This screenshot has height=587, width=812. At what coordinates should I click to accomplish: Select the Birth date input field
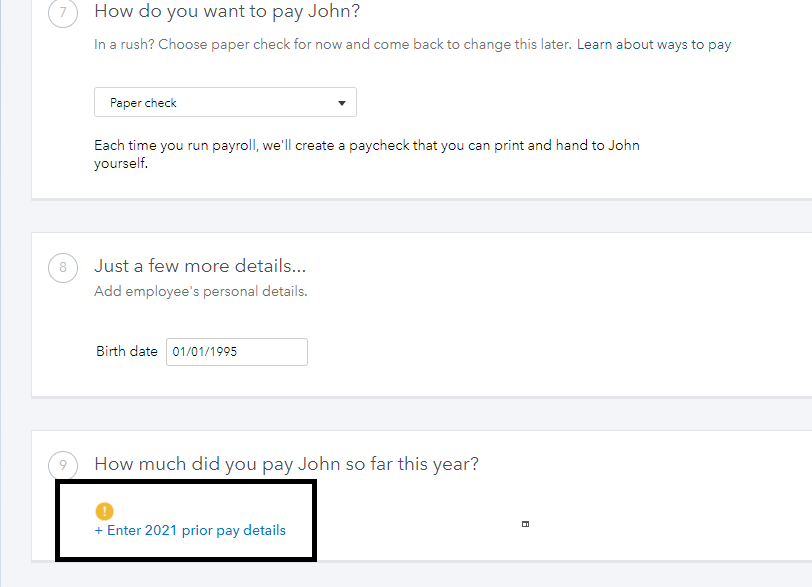[x=236, y=352]
